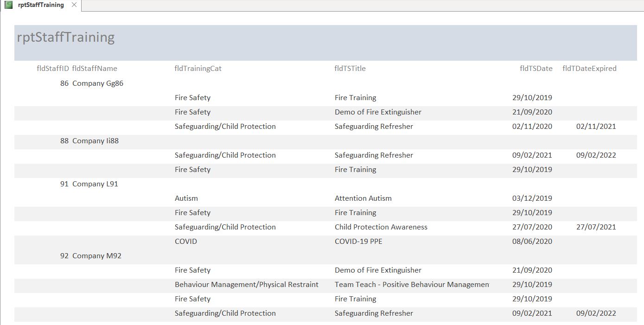Image resolution: width=644 pixels, height=325 pixels.
Task: Click the fldTrainingCat column header
Action: (198, 69)
